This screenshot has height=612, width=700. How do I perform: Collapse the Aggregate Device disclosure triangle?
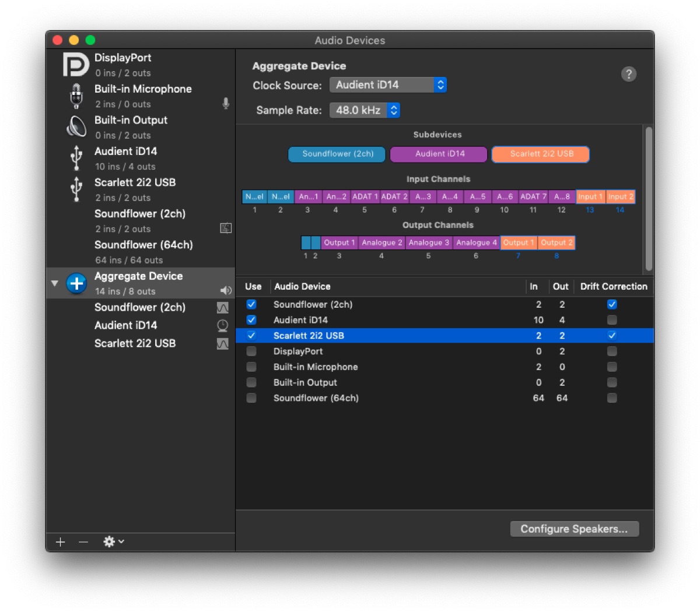[54, 283]
